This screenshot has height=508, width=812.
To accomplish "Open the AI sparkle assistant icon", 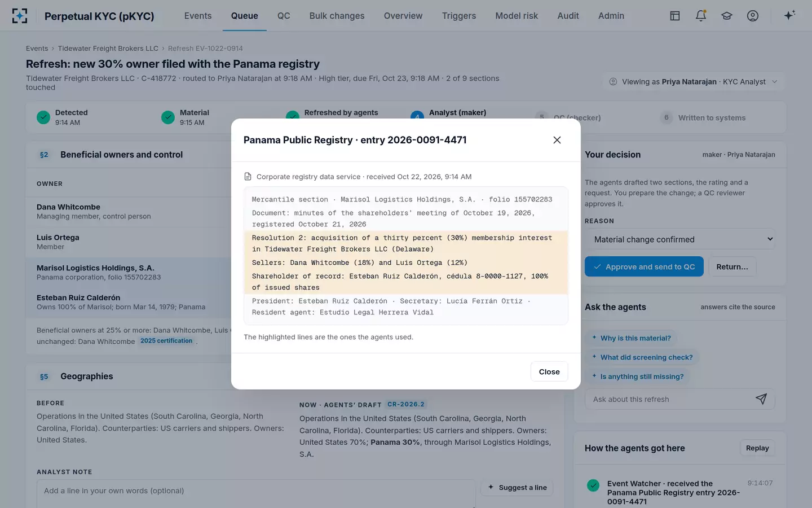I will (x=789, y=15).
